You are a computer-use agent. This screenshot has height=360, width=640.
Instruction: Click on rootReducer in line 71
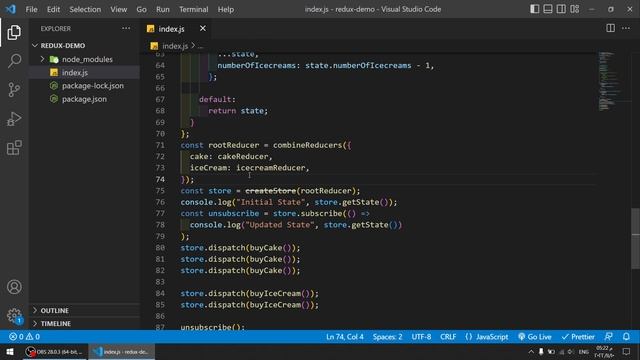(233, 145)
